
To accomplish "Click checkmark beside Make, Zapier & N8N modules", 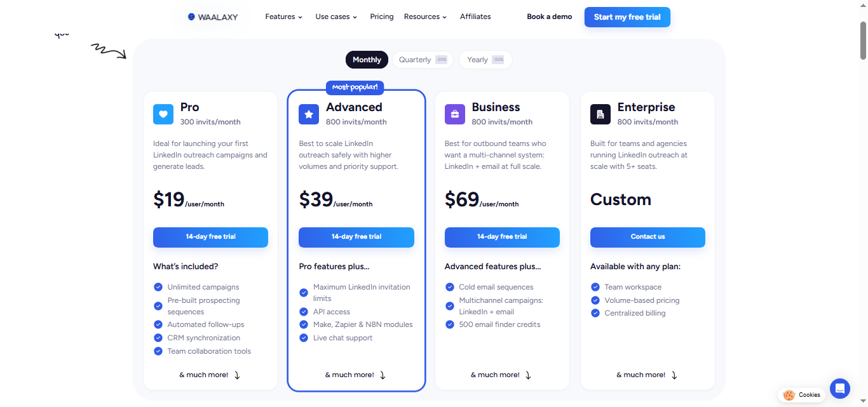I will coord(304,324).
